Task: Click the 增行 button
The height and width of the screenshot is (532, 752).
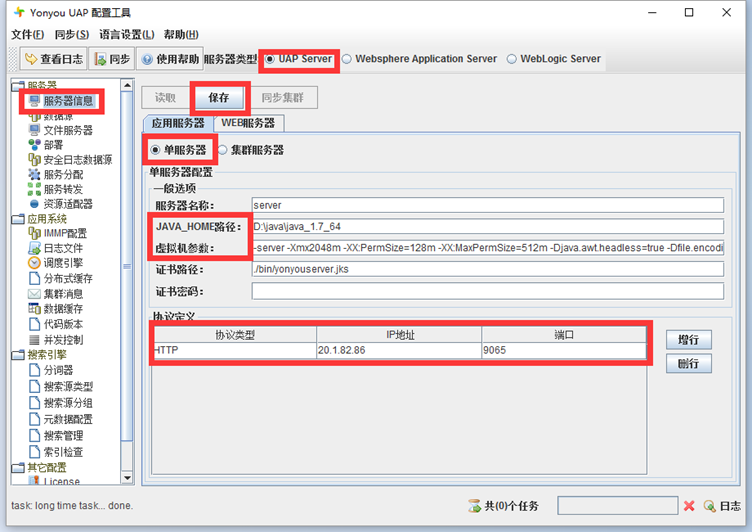Action: tap(688, 340)
